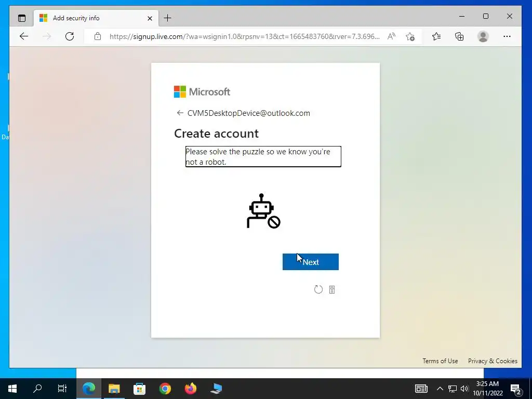Open Microsoft Store from the taskbar
Screen dimensions: 532x399
[x=139, y=389]
